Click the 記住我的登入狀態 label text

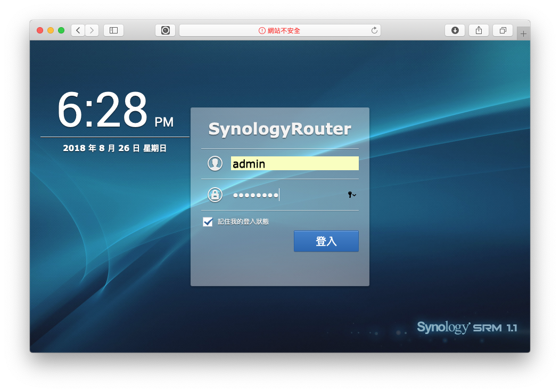[x=243, y=222]
